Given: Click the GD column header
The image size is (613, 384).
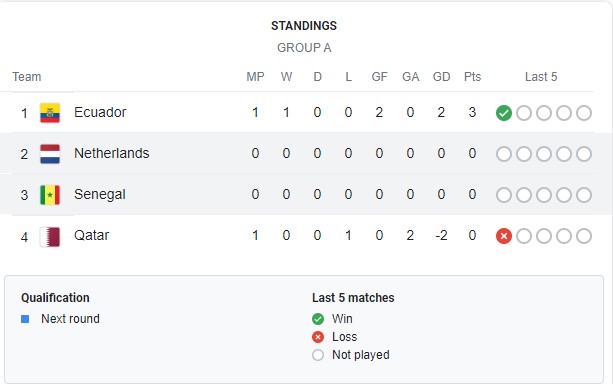Looking at the screenshot, I should tap(441, 77).
